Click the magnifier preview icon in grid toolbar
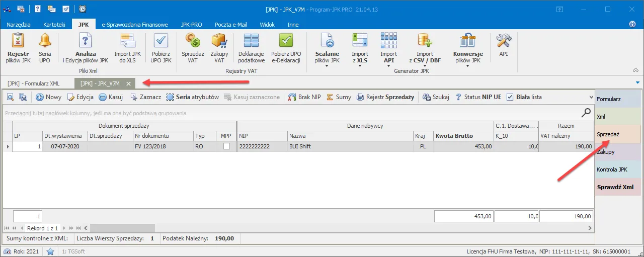644x257 pixels. tap(10, 97)
